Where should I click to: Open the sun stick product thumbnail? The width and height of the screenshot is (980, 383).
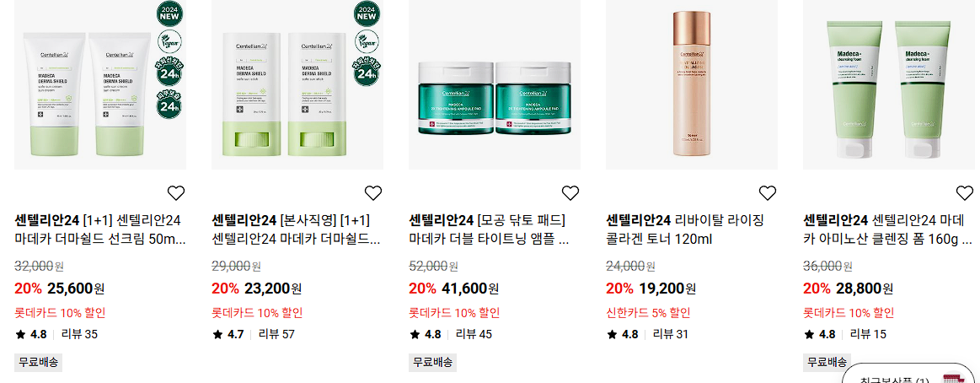pos(297,84)
